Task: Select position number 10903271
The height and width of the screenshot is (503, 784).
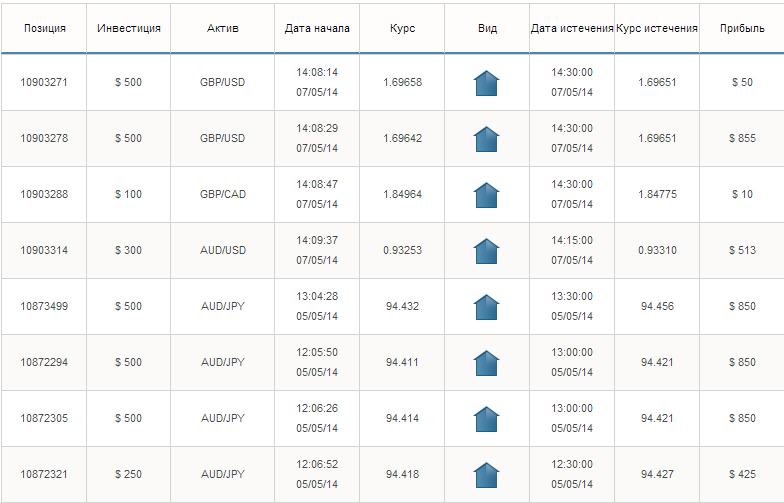Action: pyautogui.click(x=44, y=82)
